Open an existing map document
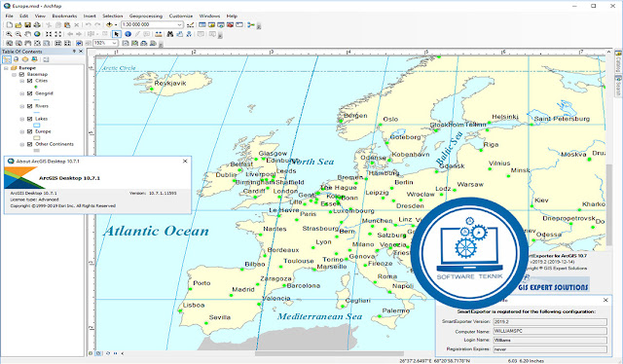The width and height of the screenshot is (623, 364). (x=18, y=24)
